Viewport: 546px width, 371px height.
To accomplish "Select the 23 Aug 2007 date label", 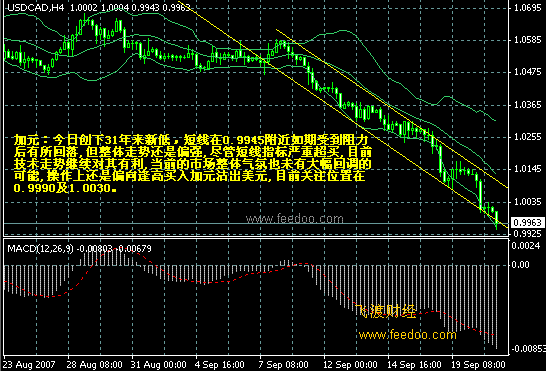I will pos(29,365).
